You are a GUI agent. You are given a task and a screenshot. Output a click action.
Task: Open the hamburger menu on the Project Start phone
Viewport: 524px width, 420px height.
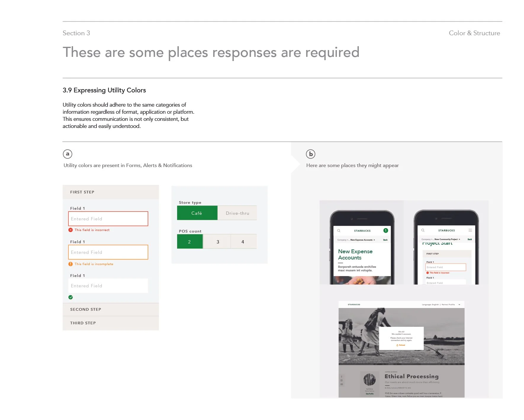pos(470,230)
